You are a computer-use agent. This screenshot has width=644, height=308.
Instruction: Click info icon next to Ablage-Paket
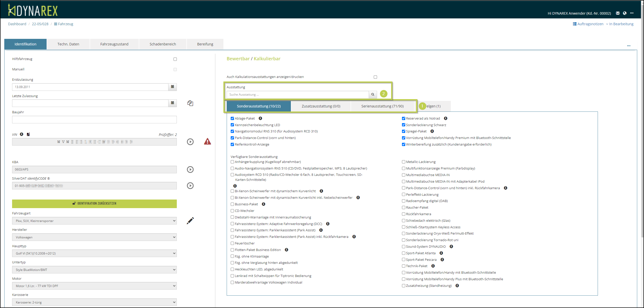pyautogui.click(x=260, y=118)
